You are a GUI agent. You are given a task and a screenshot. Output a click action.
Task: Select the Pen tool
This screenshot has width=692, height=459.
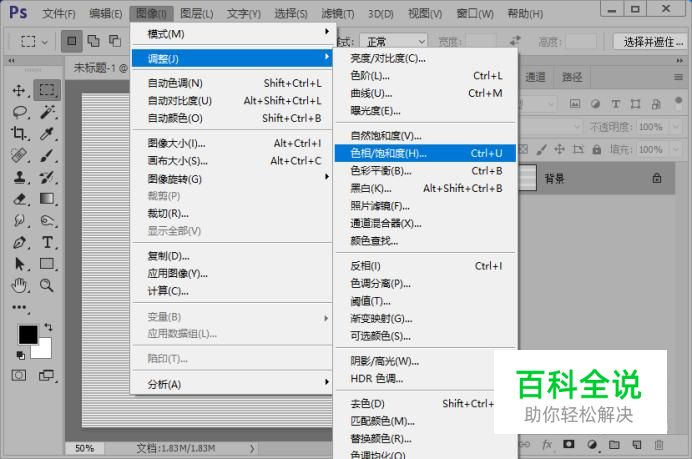[x=19, y=242]
